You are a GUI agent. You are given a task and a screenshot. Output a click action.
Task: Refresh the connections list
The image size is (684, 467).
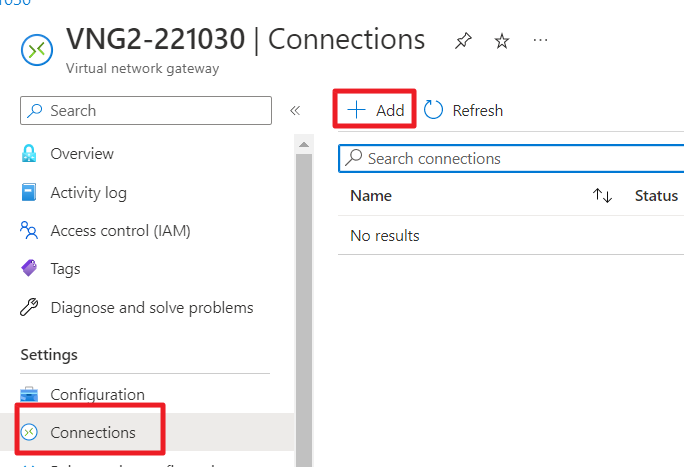point(463,110)
